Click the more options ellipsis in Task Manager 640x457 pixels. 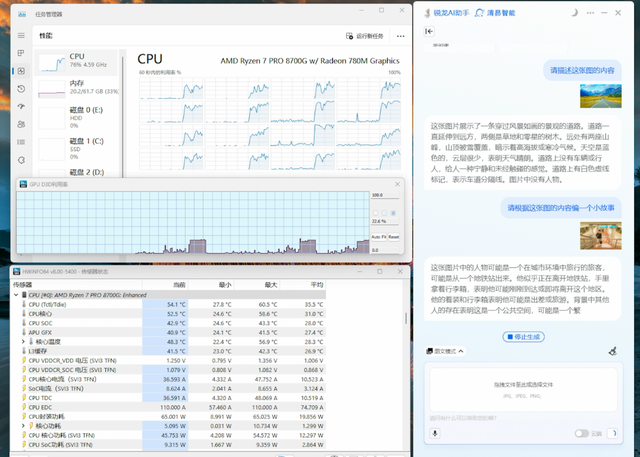coord(400,36)
